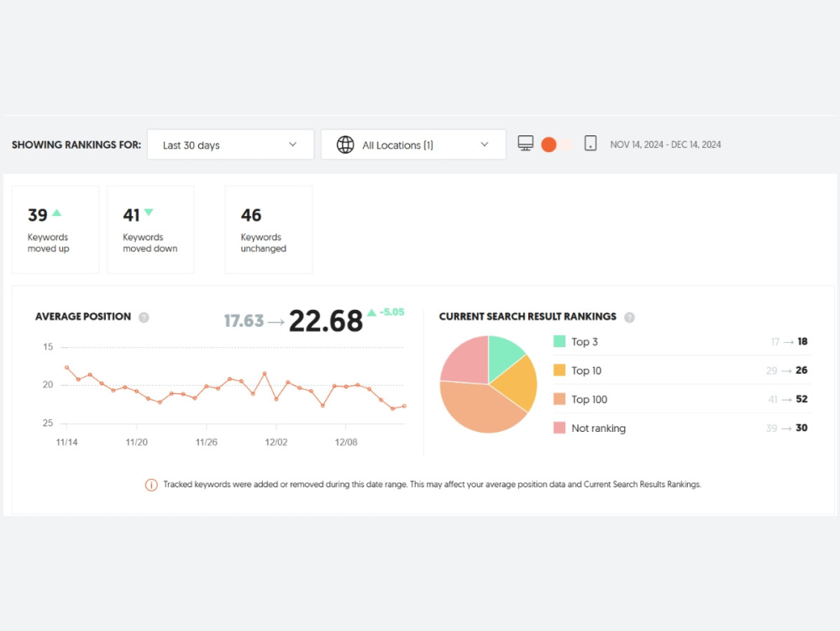Click the previous average position 17.63
Image resolution: width=840 pixels, height=631 pixels.
(244, 321)
